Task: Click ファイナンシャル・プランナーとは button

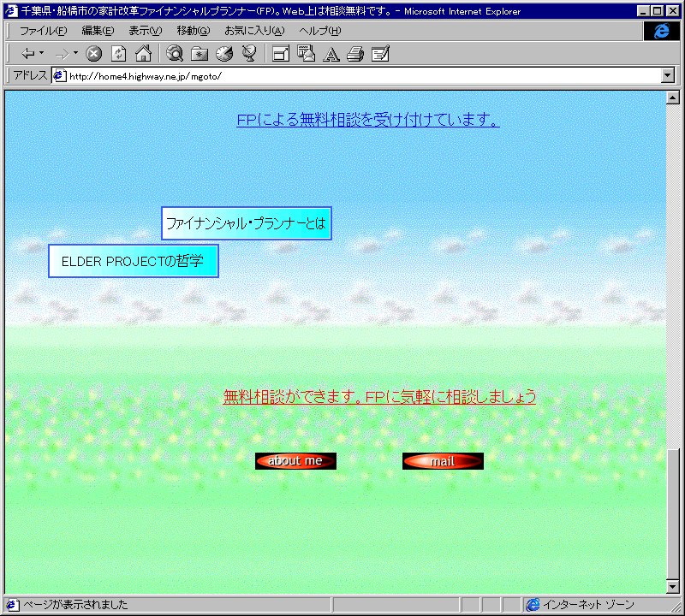Action: click(247, 223)
